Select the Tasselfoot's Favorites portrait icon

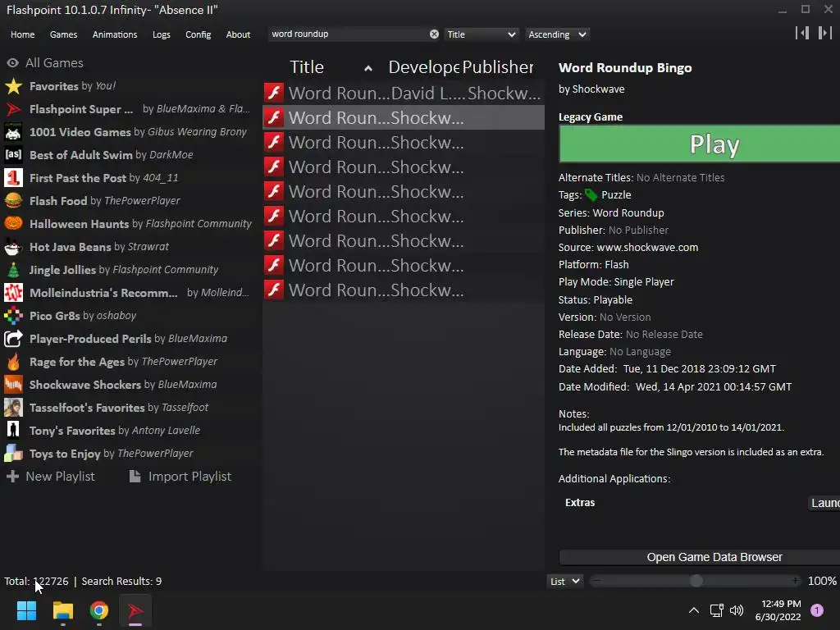(x=13, y=408)
